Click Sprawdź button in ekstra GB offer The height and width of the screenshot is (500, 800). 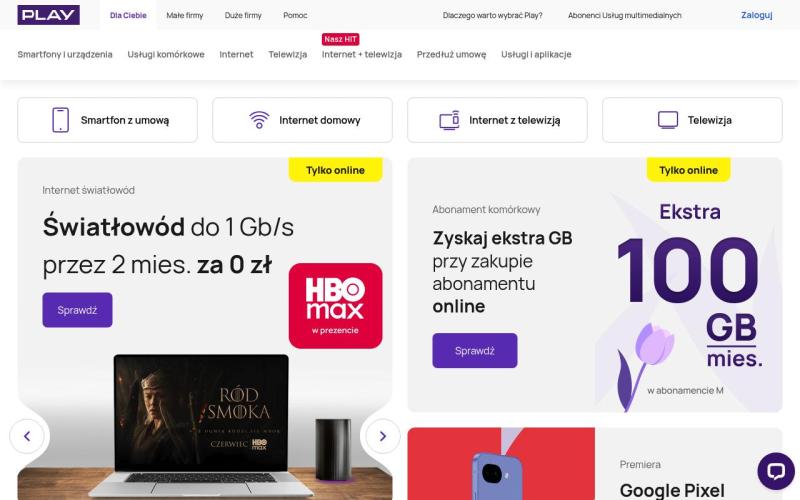pyautogui.click(x=474, y=351)
